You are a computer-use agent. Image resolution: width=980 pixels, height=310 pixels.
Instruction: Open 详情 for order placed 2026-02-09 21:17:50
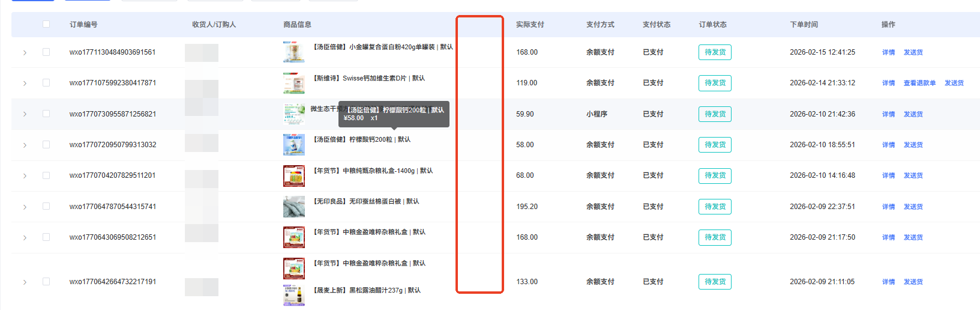pos(888,238)
